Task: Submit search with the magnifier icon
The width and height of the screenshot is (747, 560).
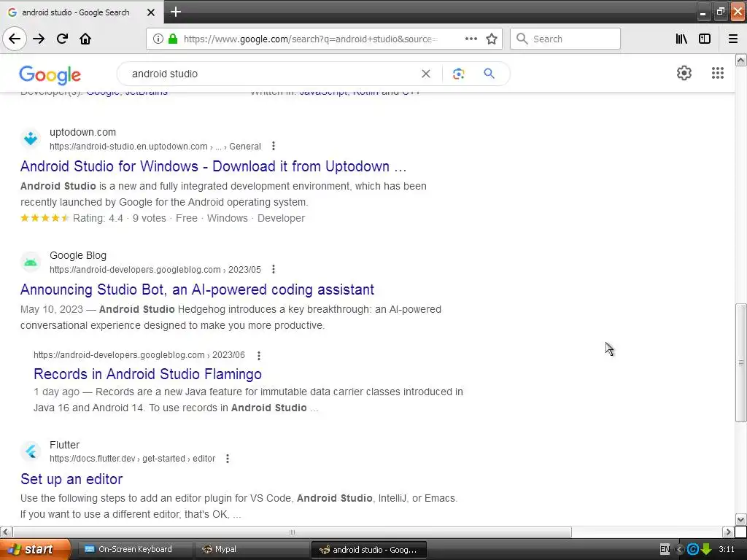Action: (489, 74)
